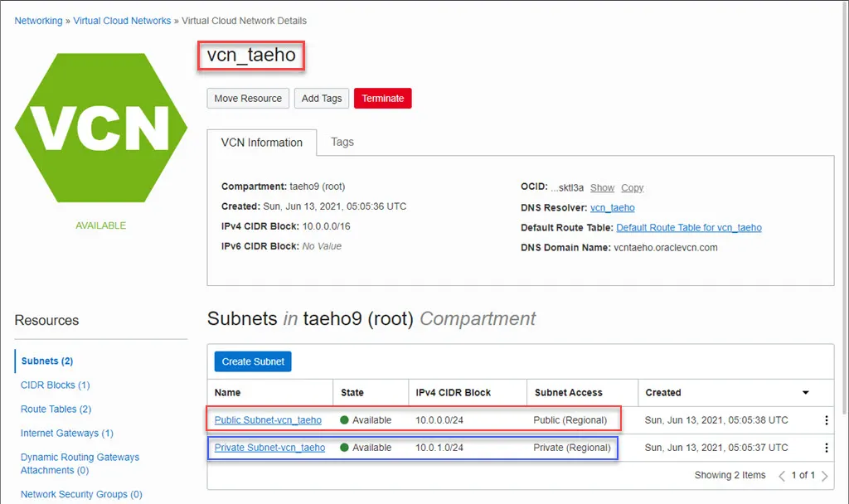Terminate the VCN
This screenshot has width=849, height=504.
(382, 98)
